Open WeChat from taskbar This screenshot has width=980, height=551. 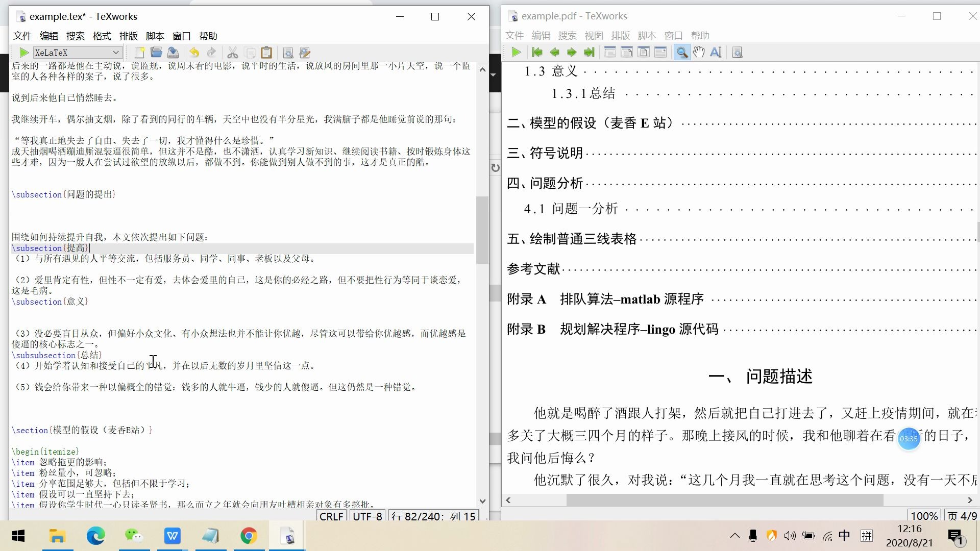click(134, 536)
